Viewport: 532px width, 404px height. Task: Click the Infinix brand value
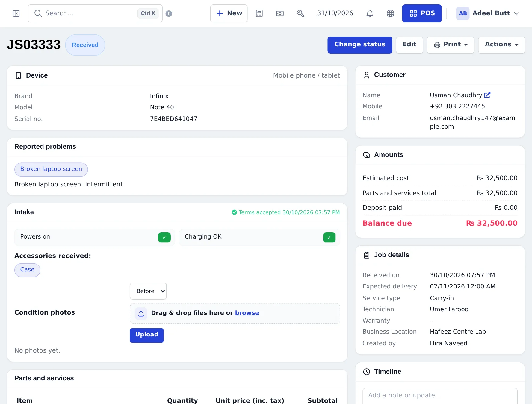point(159,96)
